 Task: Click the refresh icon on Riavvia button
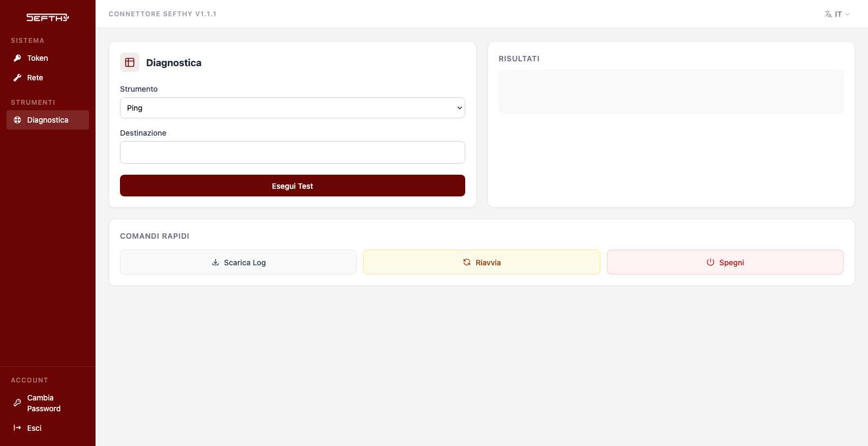click(x=467, y=262)
